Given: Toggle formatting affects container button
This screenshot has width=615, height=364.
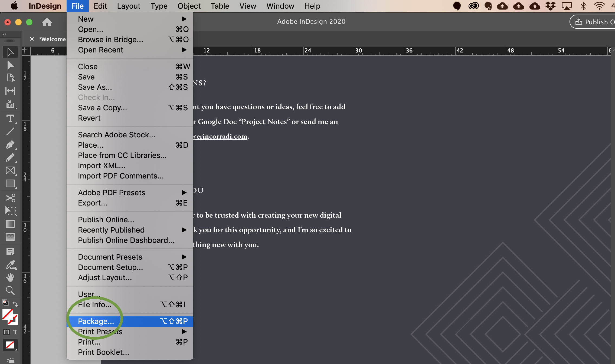Looking at the screenshot, I should pyautogui.click(x=7, y=332).
